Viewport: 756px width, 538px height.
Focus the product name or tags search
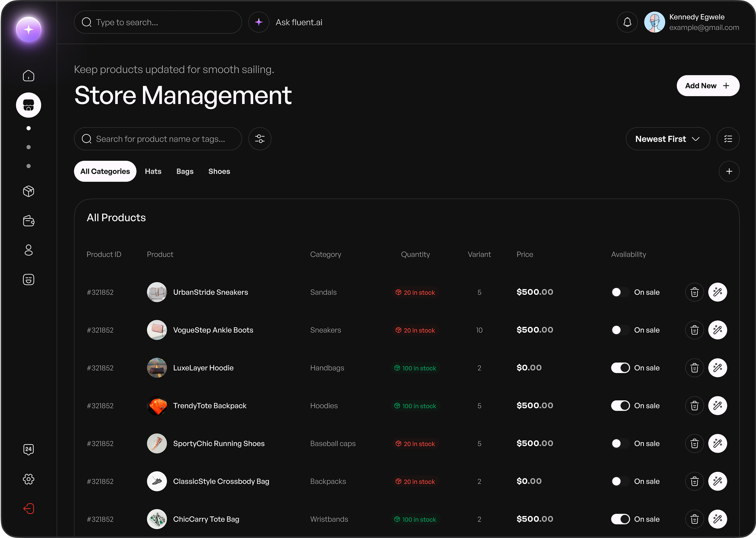pos(160,139)
